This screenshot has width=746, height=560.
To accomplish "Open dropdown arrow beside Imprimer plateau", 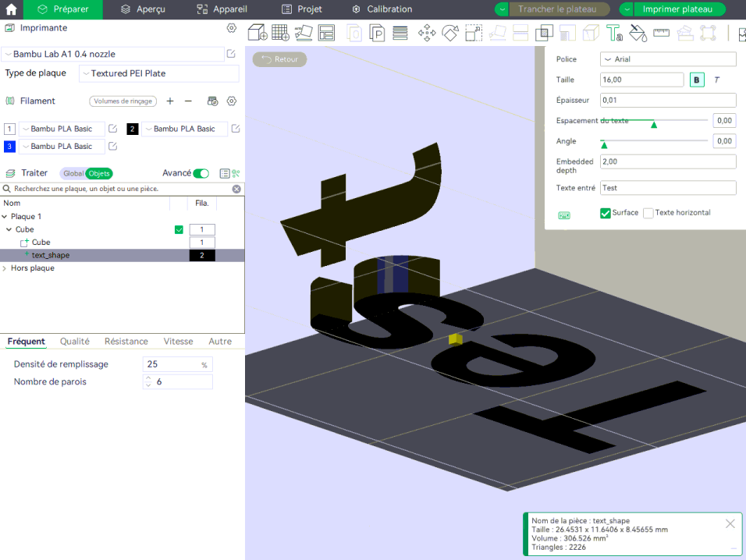I will (x=627, y=9).
